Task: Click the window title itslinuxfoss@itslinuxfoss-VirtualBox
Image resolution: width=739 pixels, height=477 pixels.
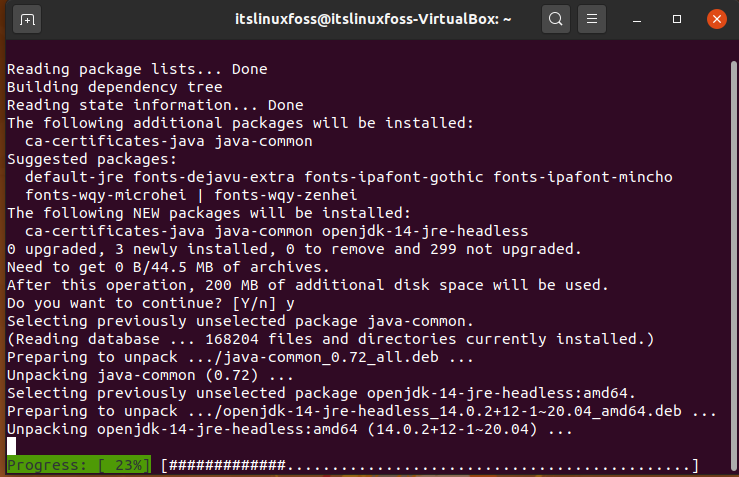Action: 373,19
